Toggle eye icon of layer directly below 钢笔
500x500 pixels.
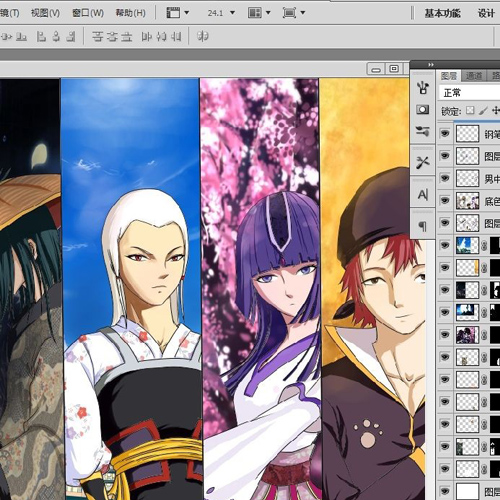coord(445,156)
